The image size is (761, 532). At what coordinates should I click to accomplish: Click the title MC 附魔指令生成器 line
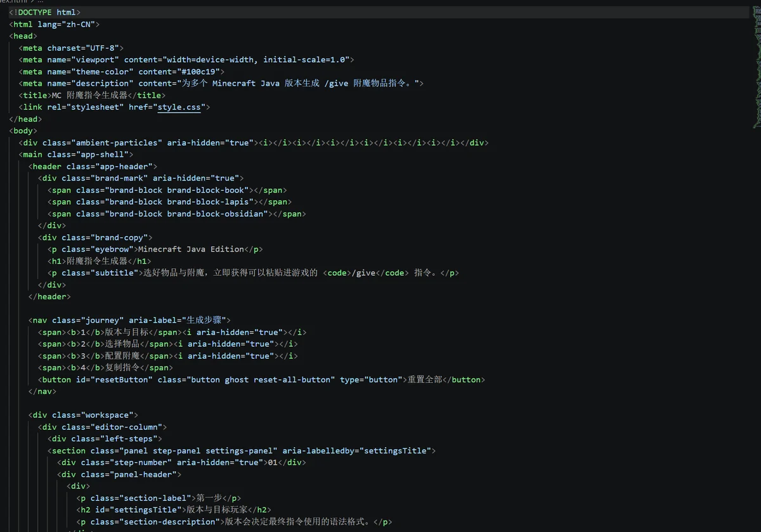tap(91, 95)
